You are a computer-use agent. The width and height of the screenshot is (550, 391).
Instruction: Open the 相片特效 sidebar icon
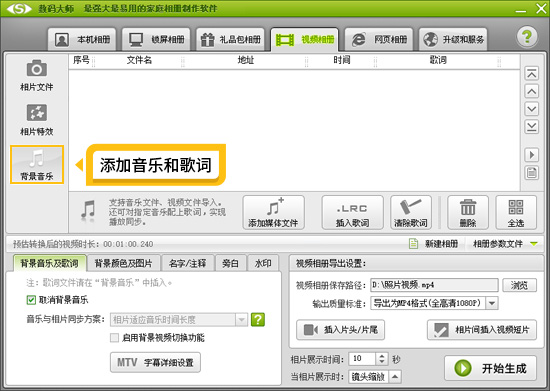37,120
